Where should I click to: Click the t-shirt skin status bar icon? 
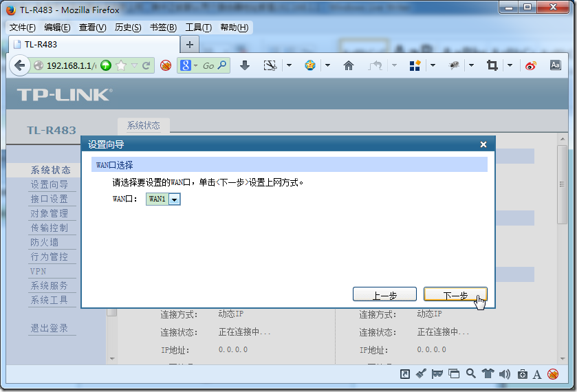point(488,374)
